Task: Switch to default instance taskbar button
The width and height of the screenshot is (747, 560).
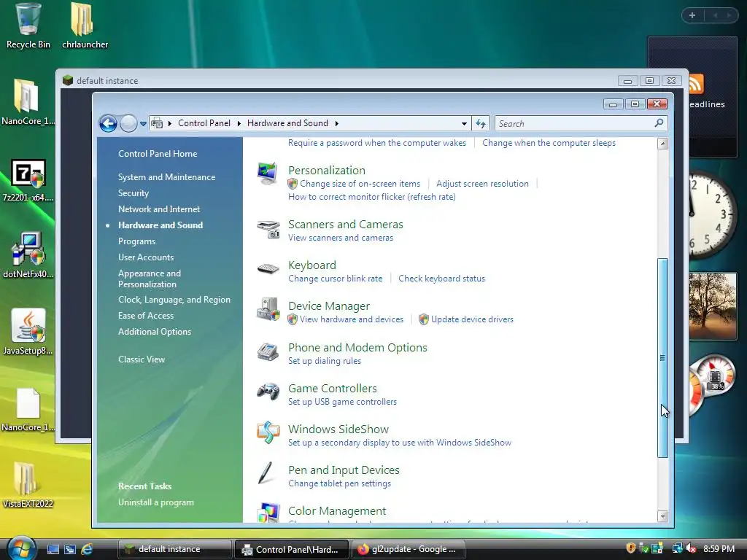Action: pyautogui.click(x=174, y=549)
